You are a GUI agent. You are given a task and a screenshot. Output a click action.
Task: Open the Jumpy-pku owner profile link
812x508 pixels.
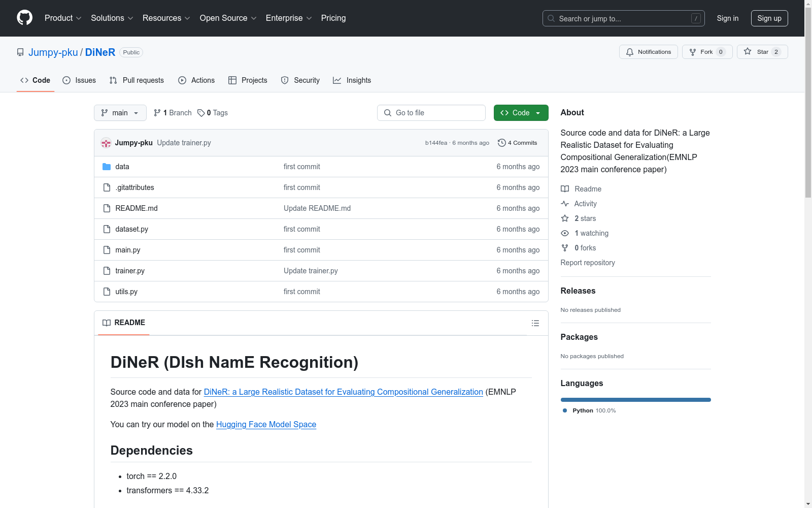tap(53, 52)
